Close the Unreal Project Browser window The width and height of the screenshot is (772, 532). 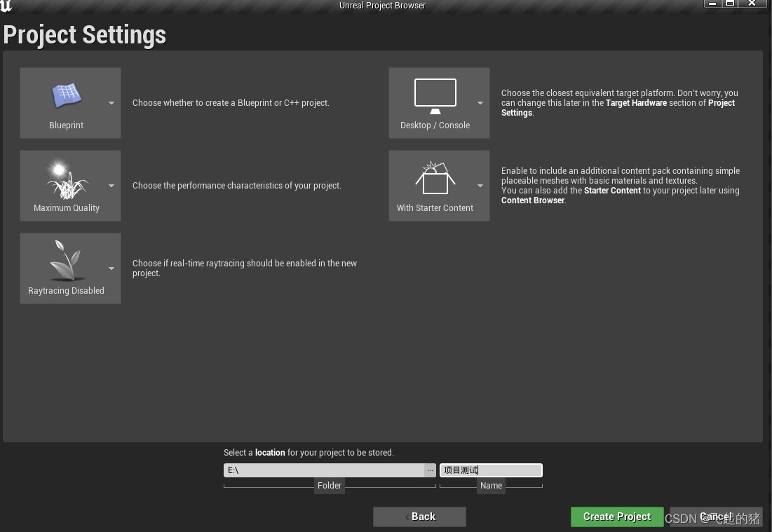click(x=752, y=4)
